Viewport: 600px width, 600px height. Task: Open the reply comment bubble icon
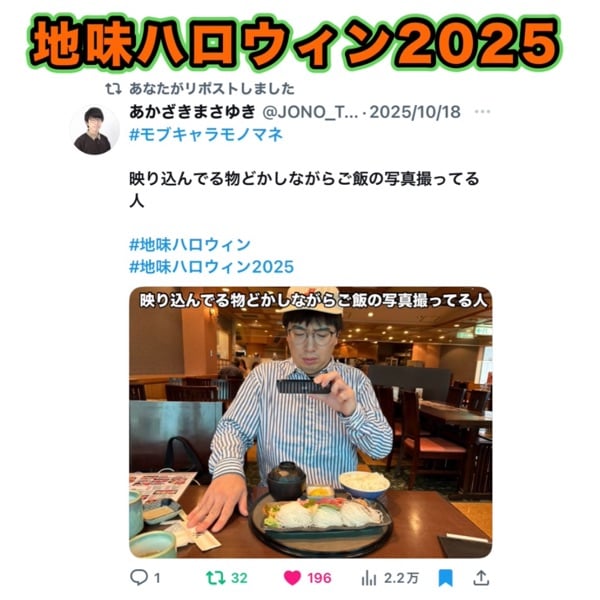pyautogui.click(x=139, y=577)
